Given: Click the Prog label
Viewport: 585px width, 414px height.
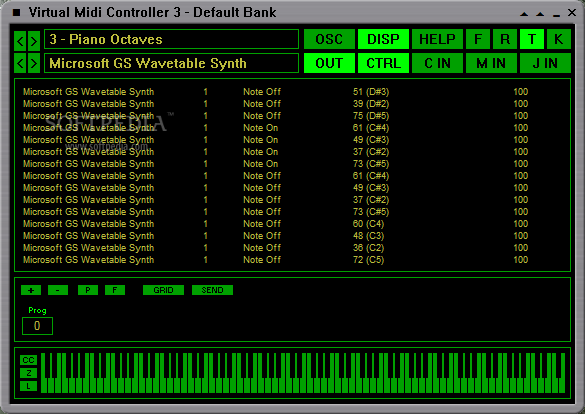Looking at the screenshot, I should (37, 311).
